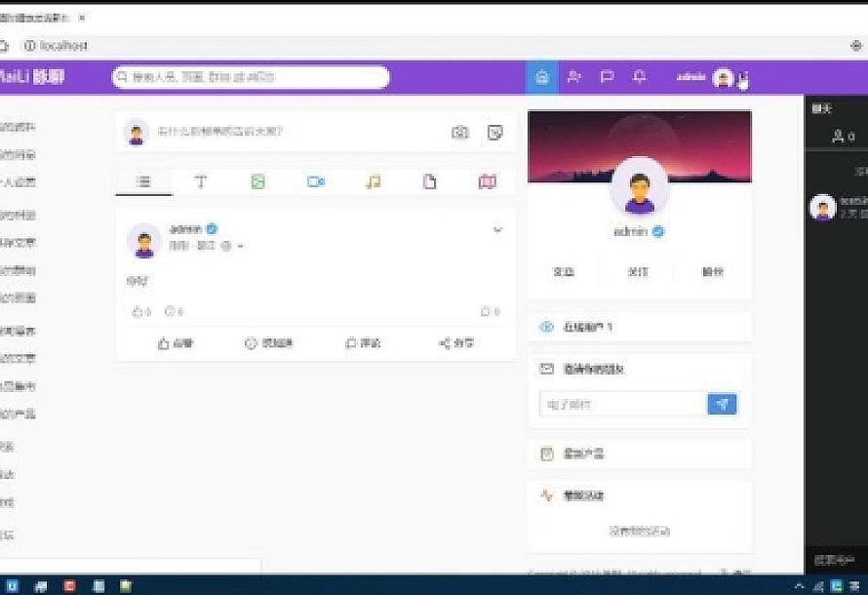This screenshot has width=868, height=595.
Task: Select the text posts filter tab
Action: (x=201, y=182)
